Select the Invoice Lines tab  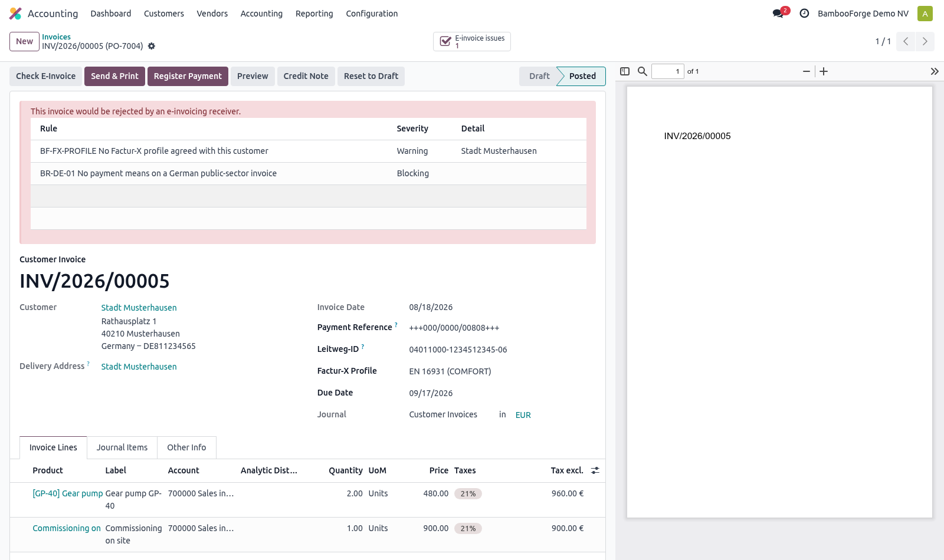pos(53,447)
